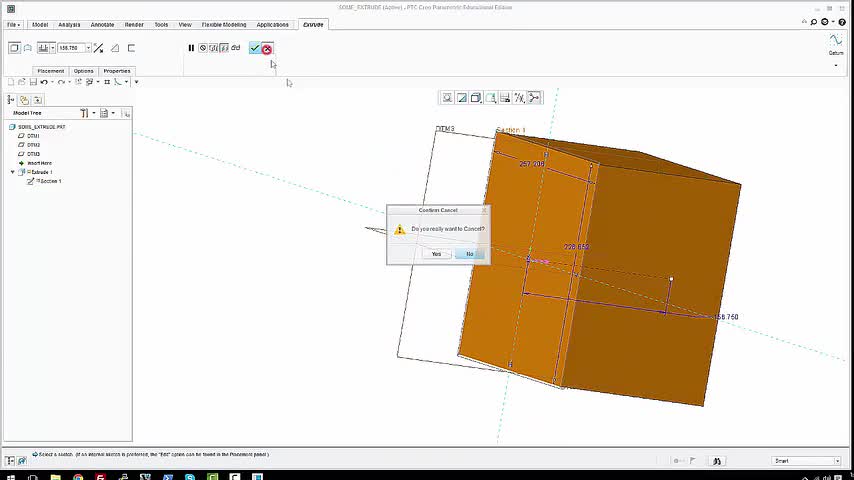Viewport: 854px width, 480px height.
Task: Toggle remove material option
Action: pyautogui.click(x=115, y=48)
